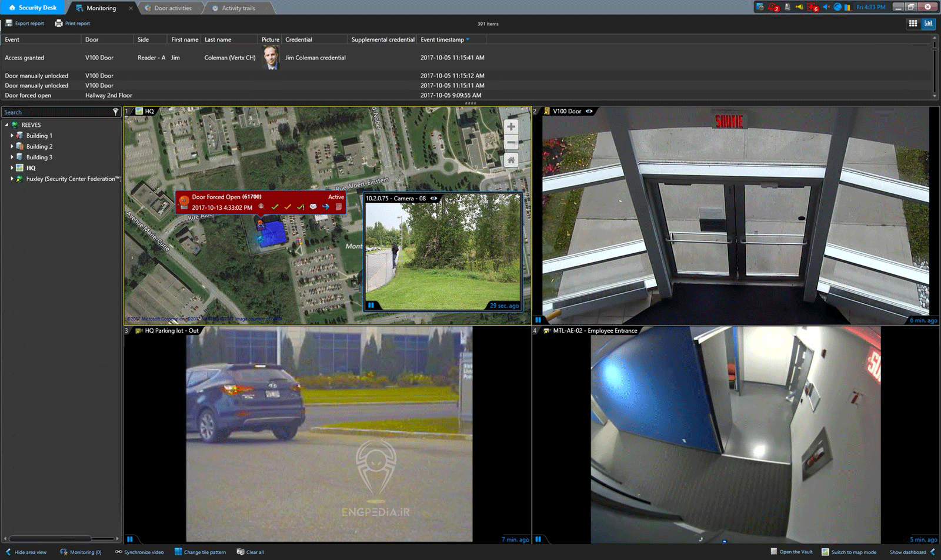Expand the Building 1 tree node
Image resolution: width=941 pixels, height=560 pixels.
pyautogui.click(x=12, y=135)
